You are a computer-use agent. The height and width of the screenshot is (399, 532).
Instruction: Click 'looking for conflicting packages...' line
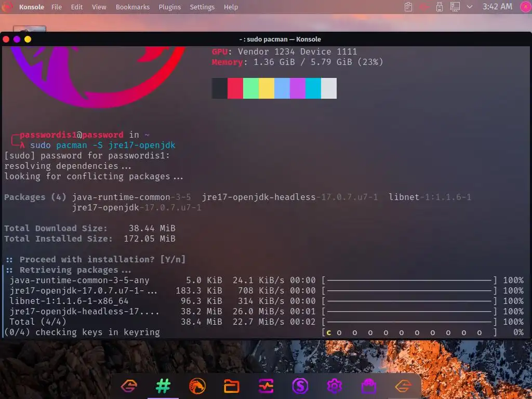tap(94, 177)
